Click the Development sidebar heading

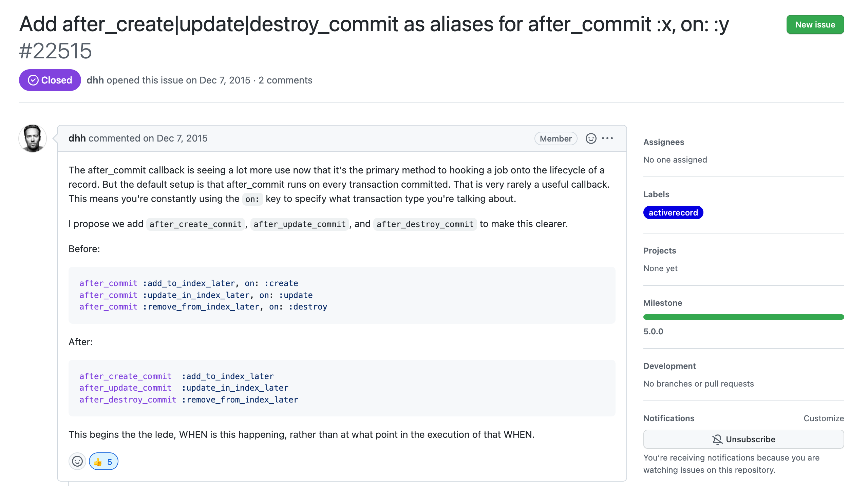[x=669, y=366]
